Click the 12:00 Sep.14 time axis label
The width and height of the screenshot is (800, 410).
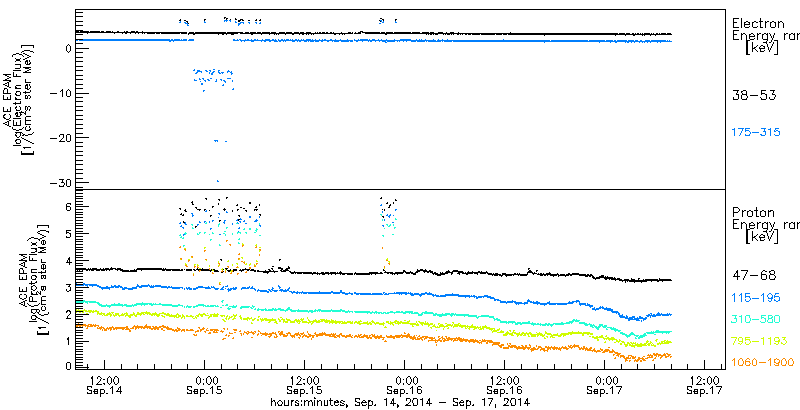point(104,386)
